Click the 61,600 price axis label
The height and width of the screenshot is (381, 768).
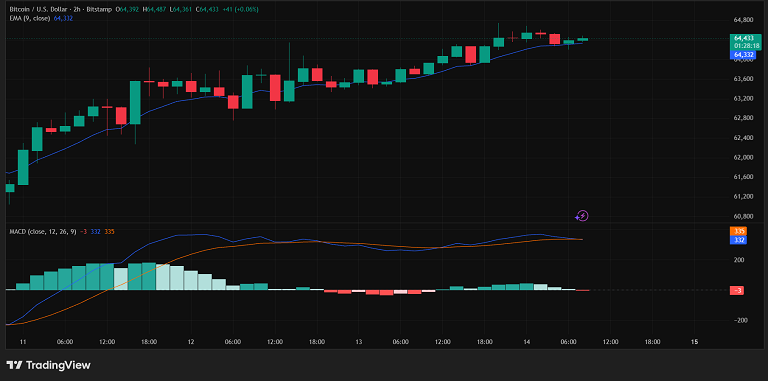point(743,177)
